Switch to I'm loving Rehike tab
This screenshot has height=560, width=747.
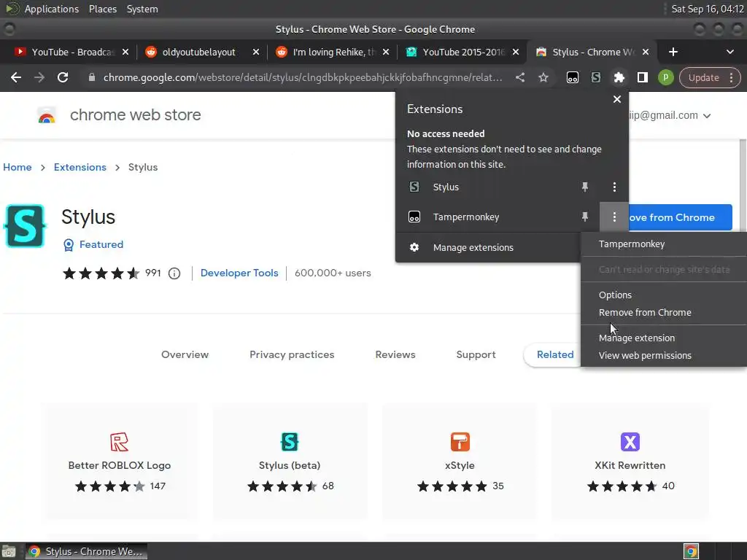click(333, 52)
